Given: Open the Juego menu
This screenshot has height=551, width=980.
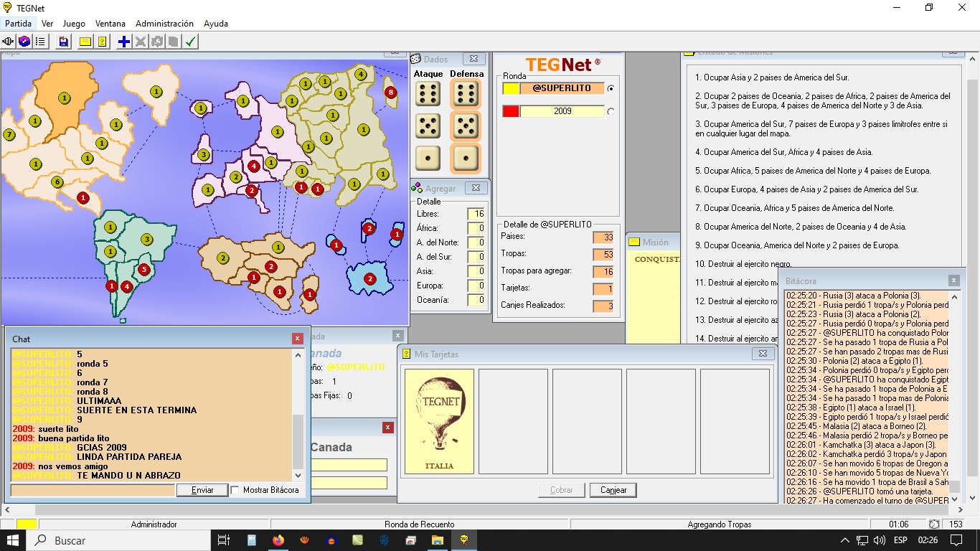Looking at the screenshot, I should pyautogui.click(x=74, y=24).
